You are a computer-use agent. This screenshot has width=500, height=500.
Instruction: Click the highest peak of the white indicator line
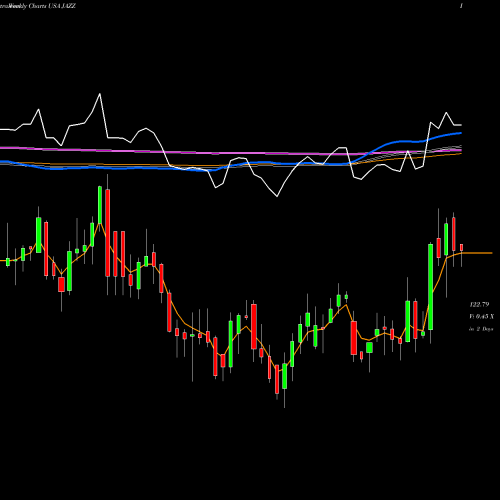click(x=100, y=94)
